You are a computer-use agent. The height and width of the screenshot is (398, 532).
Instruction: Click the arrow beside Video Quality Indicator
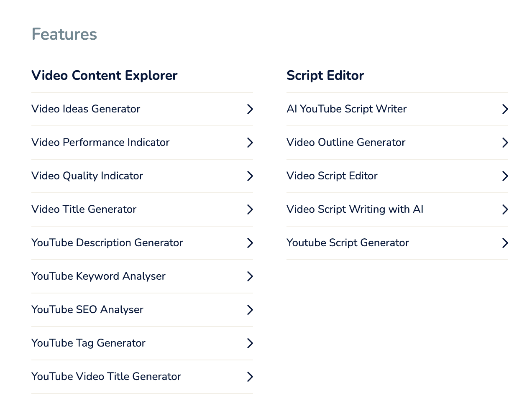[x=250, y=176]
